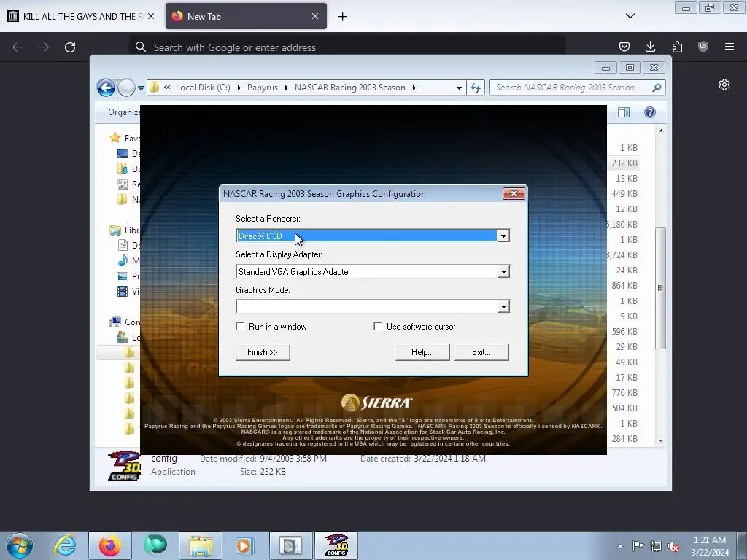Image resolution: width=747 pixels, height=560 pixels.
Task: Click the 232 KB size entry
Action: pos(624,163)
